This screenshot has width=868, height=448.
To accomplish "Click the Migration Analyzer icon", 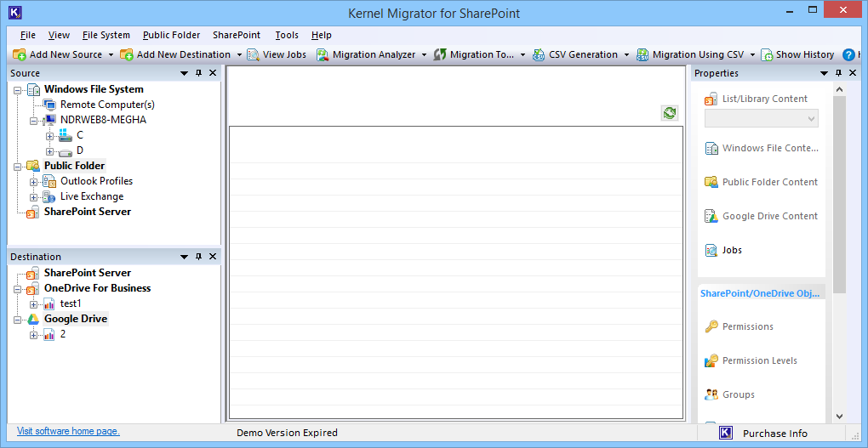I will 323,54.
